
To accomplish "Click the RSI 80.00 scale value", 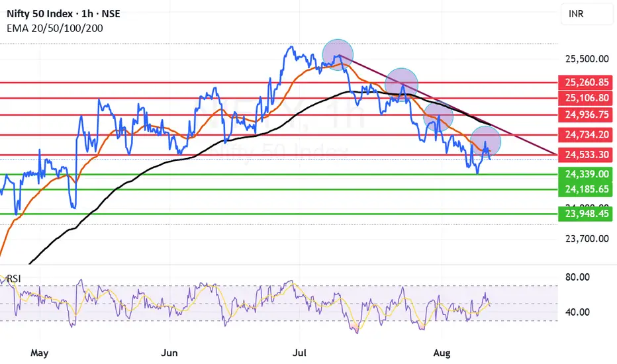I will point(577,277).
